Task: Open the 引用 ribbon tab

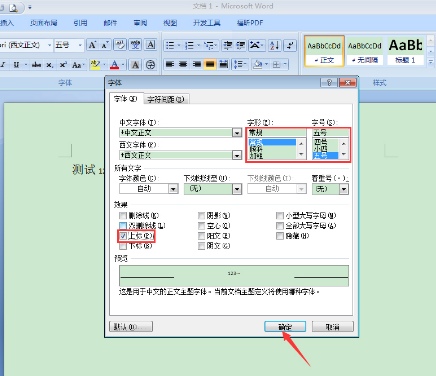Action: click(80, 23)
